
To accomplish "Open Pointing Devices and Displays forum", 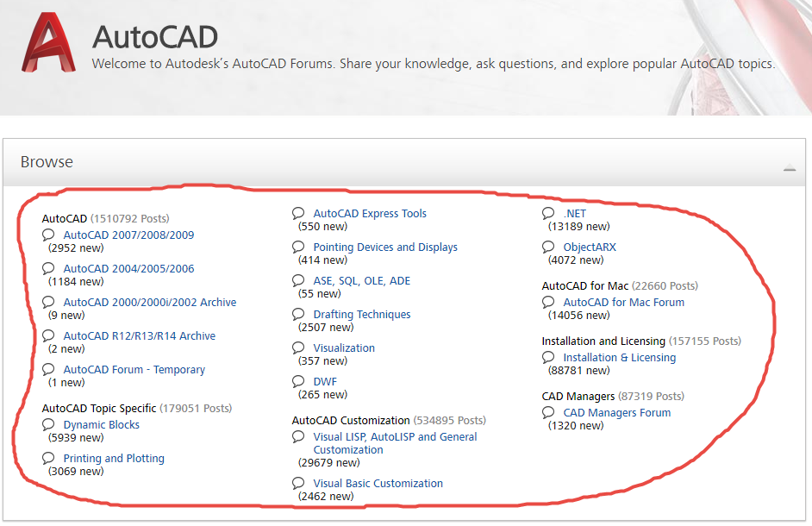I will coord(385,247).
